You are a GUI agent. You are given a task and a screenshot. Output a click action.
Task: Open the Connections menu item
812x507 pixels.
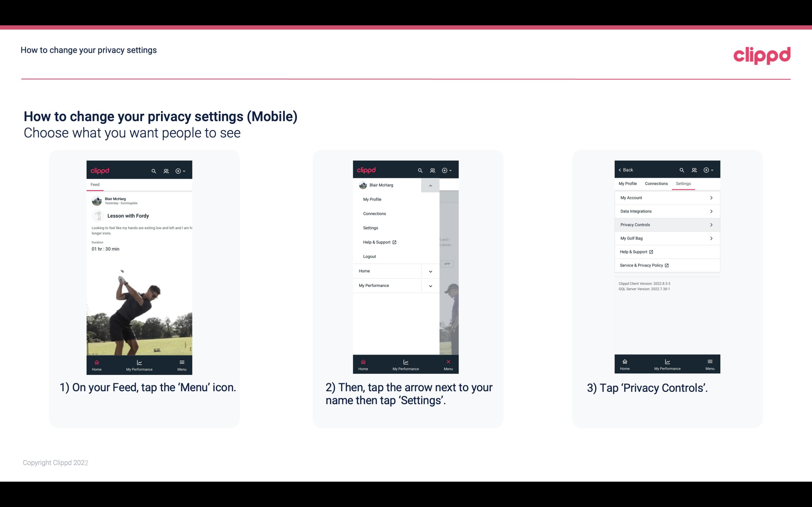pyautogui.click(x=374, y=213)
